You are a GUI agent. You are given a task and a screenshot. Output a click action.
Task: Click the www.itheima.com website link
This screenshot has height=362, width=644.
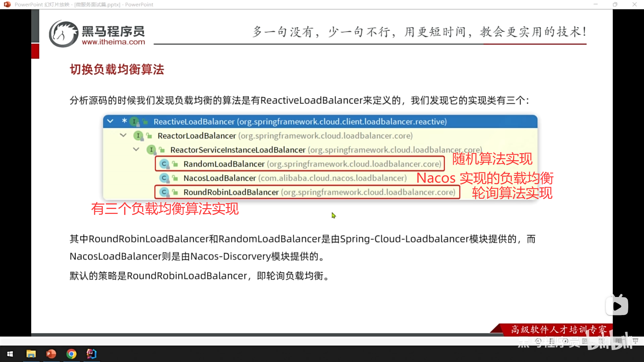[113, 42]
